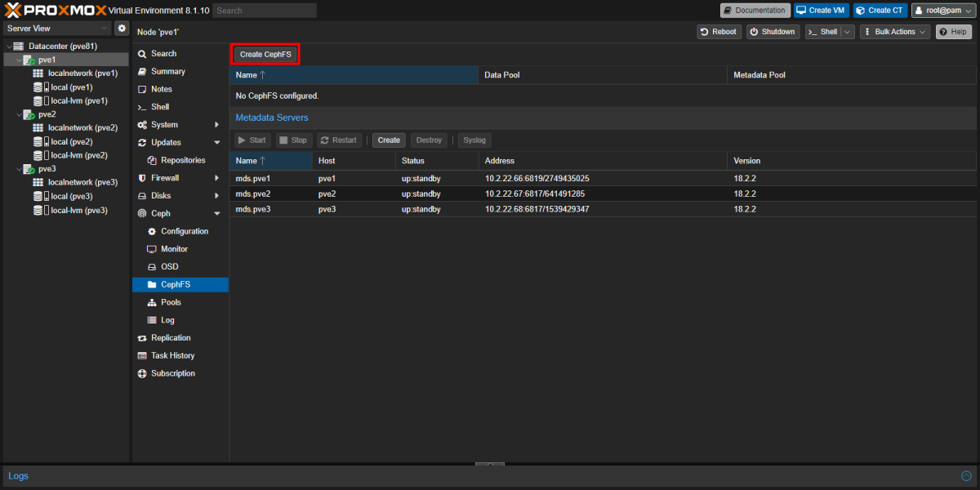980x490 pixels.
Task: Click the local-lvm (pve1) storage icon
Action: point(40,101)
